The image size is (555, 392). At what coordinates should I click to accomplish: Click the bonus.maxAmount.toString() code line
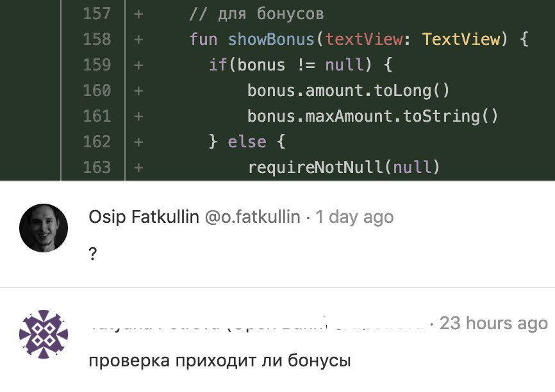point(372,116)
